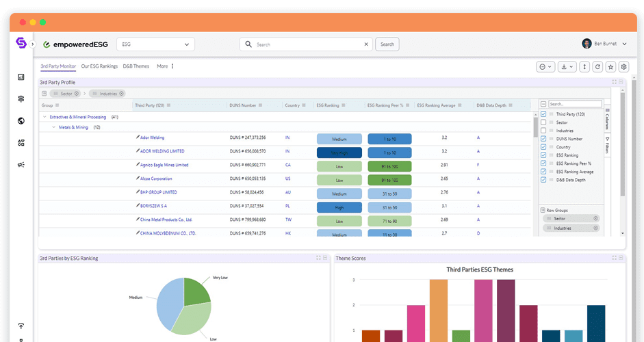Click the upload arrow icon in left sidebar
The height and width of the screenshot is (342, 644).
(x=21, y=326)
